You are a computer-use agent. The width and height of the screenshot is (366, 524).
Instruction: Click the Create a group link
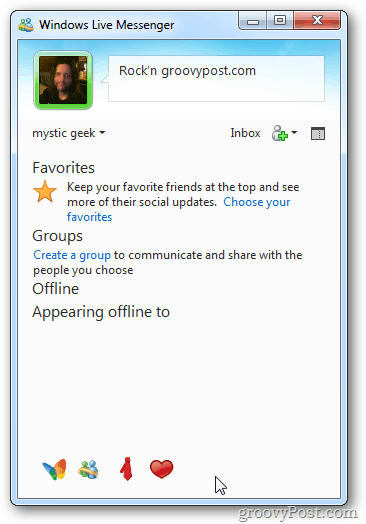click(72, 255)
